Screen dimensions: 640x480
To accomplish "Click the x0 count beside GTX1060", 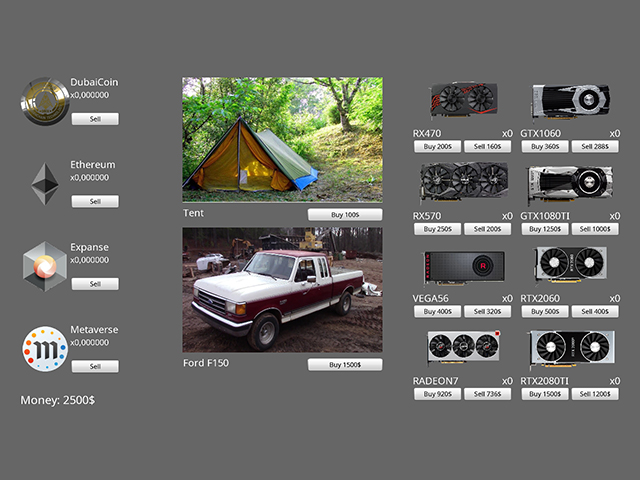I will click(x=615, y=133).
